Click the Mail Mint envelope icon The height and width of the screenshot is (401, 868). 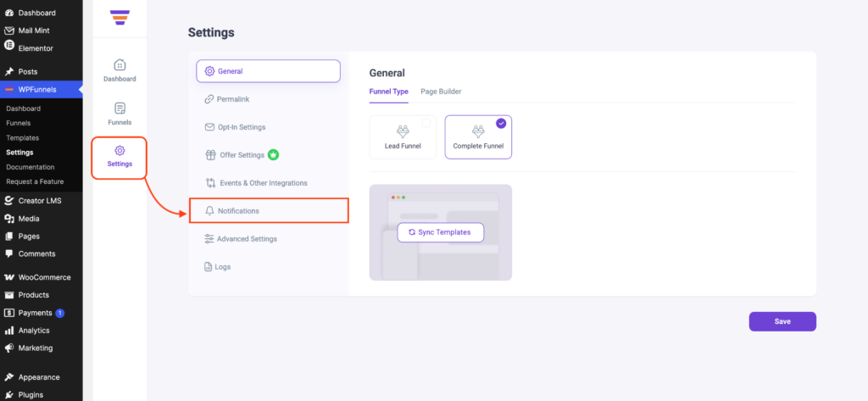[8, 31]
